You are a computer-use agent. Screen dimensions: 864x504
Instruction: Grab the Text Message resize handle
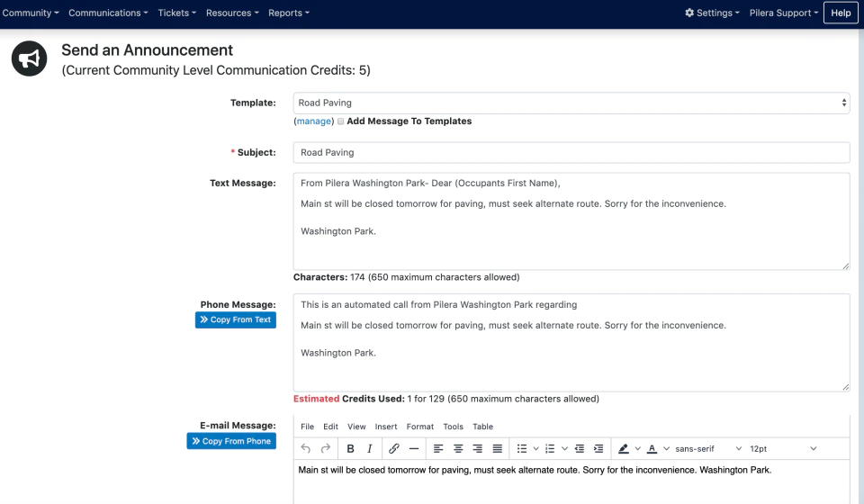pyautogui.click(x=845, y=266)
